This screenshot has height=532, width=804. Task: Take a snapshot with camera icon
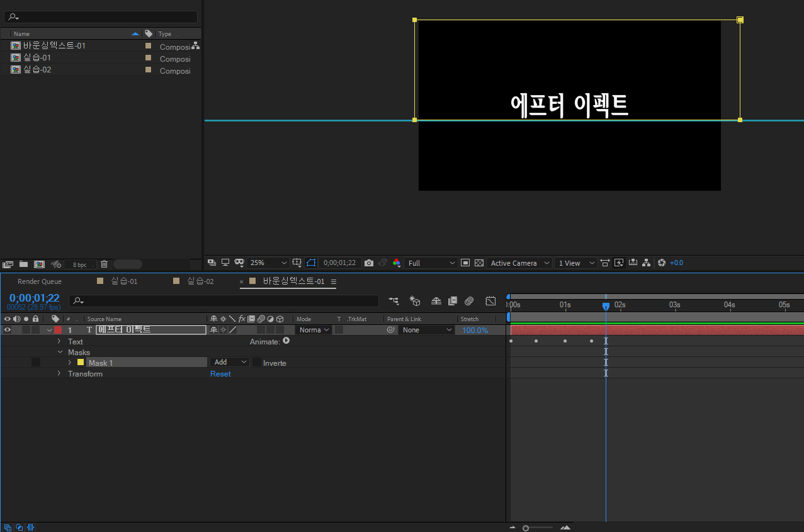click(369, 263)
